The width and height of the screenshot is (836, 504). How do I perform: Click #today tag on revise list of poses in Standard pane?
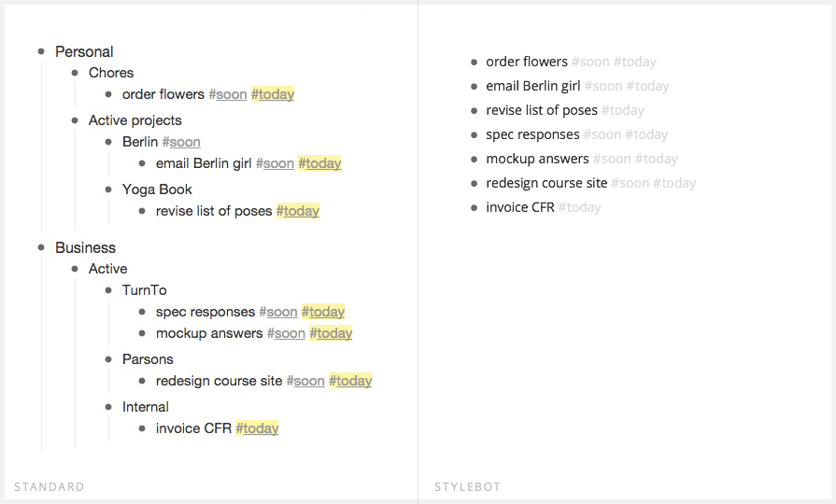pos(298,211)
